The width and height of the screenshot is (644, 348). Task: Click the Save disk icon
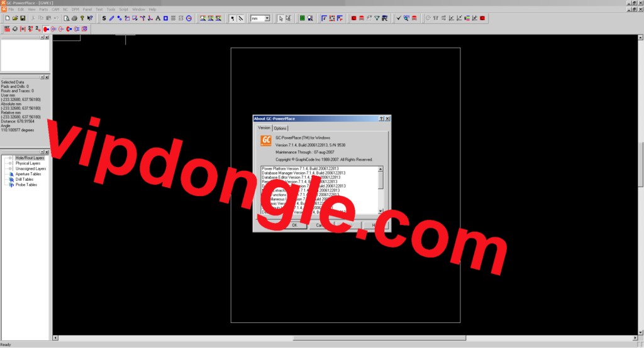tap(23, 19)
